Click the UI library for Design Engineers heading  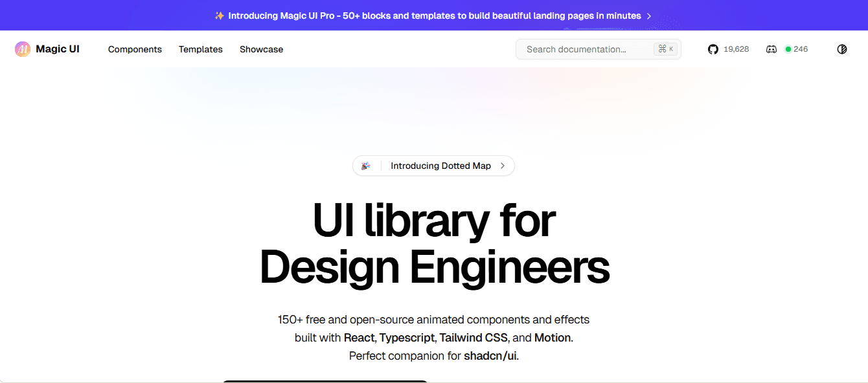(x=434, y=244)
